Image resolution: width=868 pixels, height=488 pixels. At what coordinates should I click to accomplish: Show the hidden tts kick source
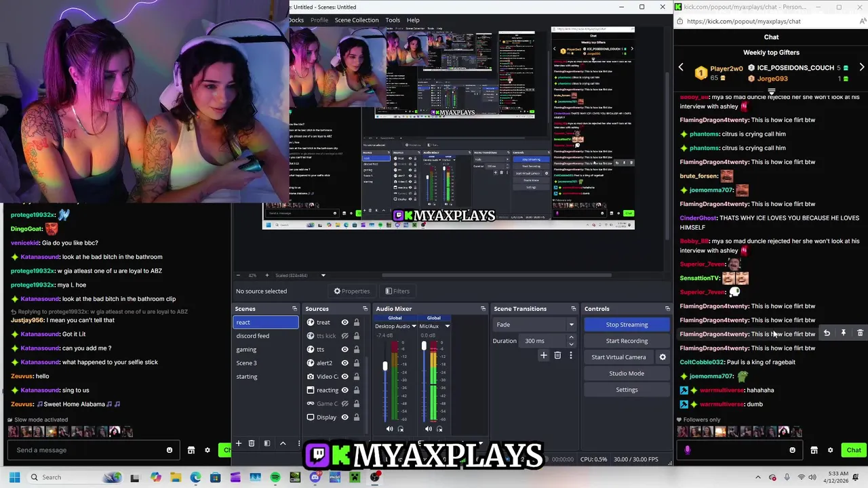point(344,336)
